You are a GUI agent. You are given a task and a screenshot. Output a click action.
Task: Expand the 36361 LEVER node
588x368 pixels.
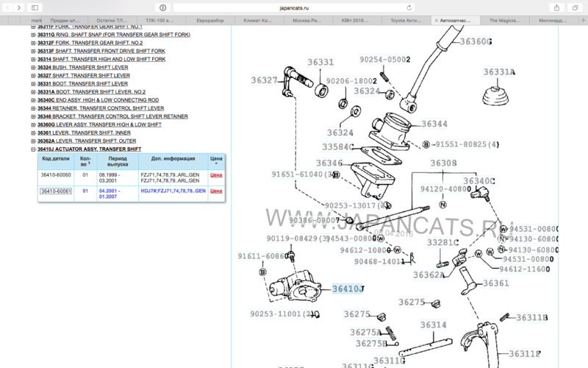pyautogui.click(x=33, y=133)
